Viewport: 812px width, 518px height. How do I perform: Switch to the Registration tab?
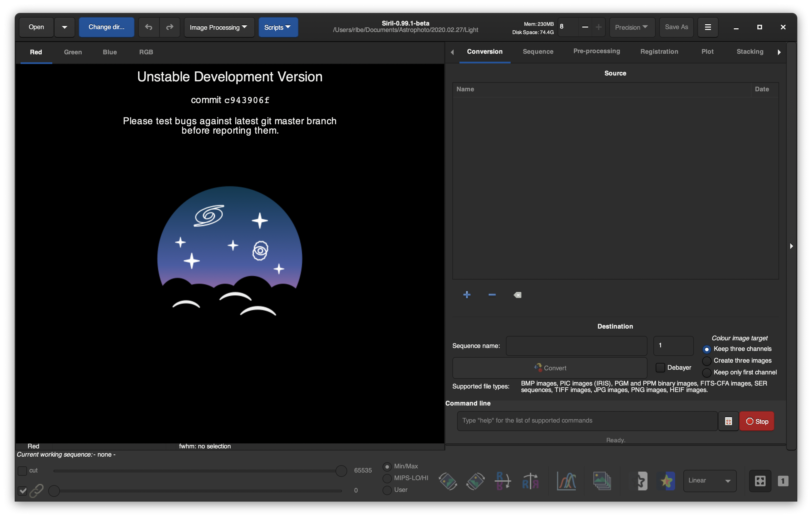(x=659, y=52)
